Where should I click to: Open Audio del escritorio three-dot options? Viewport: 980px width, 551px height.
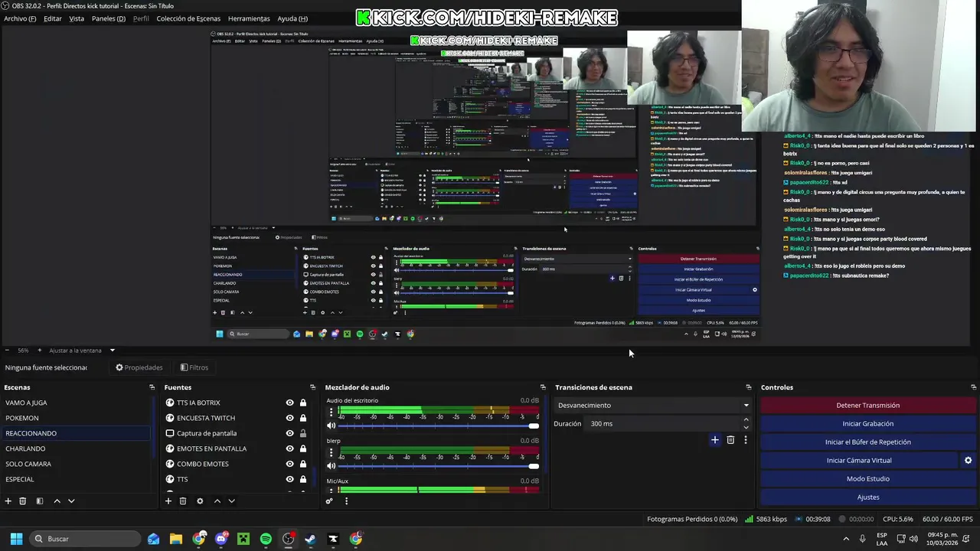331,412
